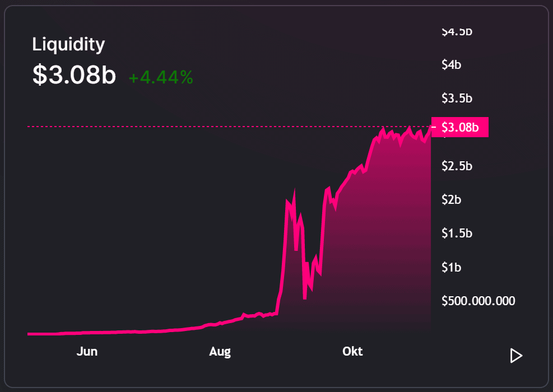
Task: Click the $3.5b y-axis label
Action: point(457,99)
